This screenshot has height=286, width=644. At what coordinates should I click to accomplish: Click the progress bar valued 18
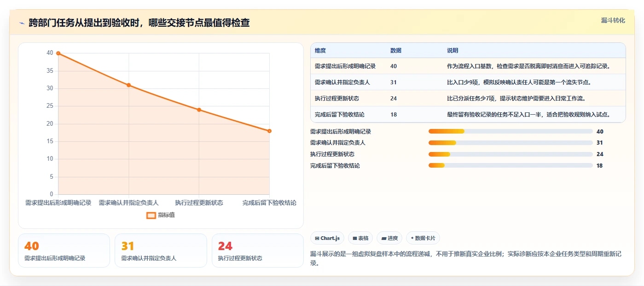[x=511, y=165]
